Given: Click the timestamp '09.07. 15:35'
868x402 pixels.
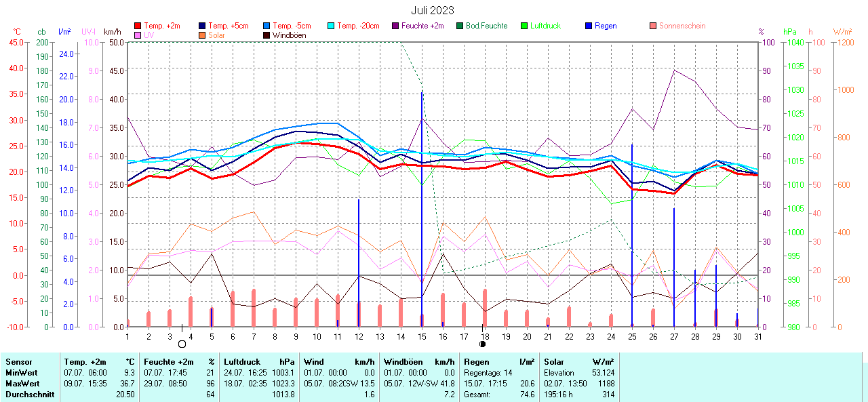Looking at the screenshot, I should pyautogui.click(x=87, y=383).
